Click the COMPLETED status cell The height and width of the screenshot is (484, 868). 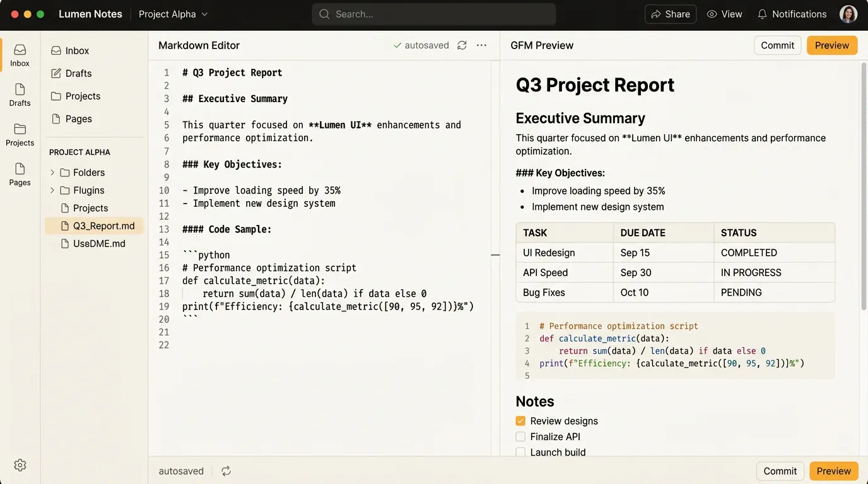(775, 253)
